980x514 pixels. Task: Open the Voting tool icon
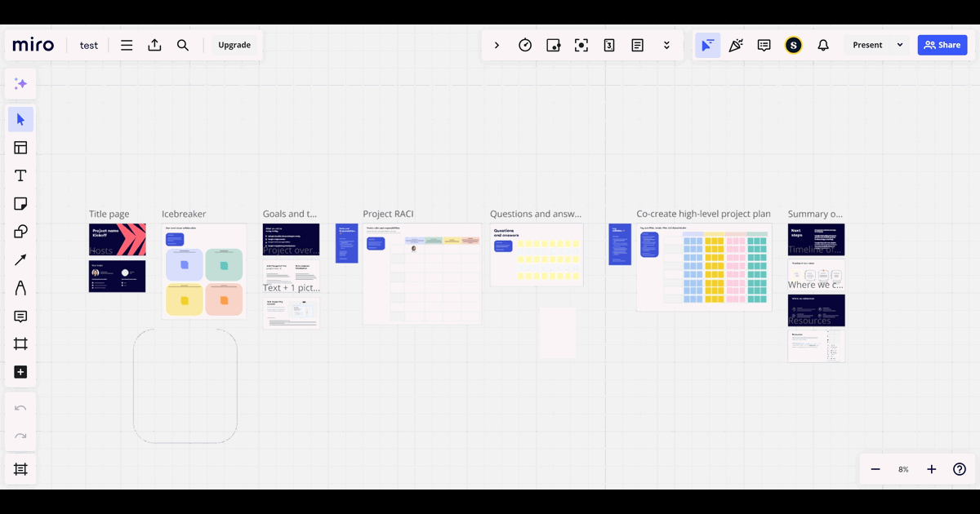tap(554, 45)
